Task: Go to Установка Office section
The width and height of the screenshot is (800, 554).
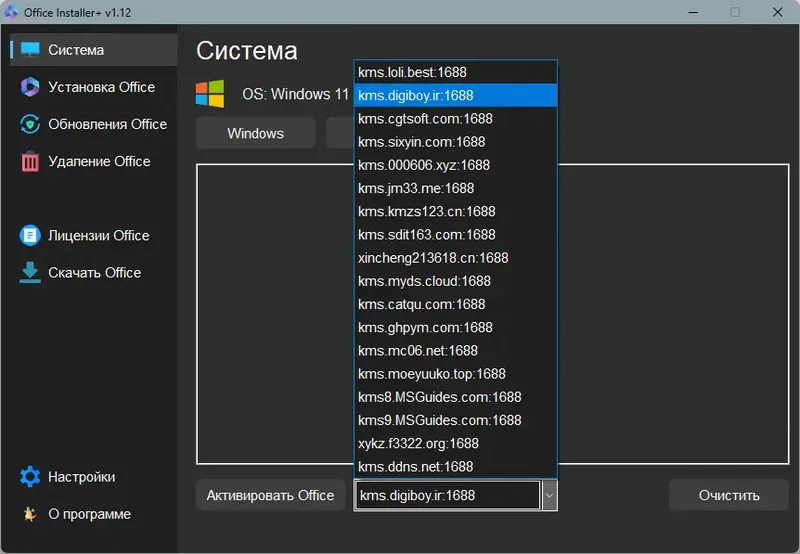Action: [102, 87]
